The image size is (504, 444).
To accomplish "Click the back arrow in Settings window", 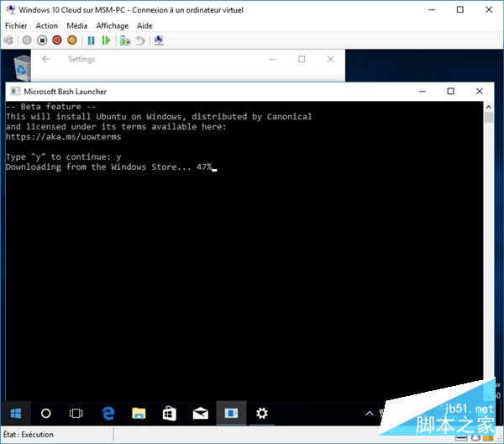I will [46, 60].
